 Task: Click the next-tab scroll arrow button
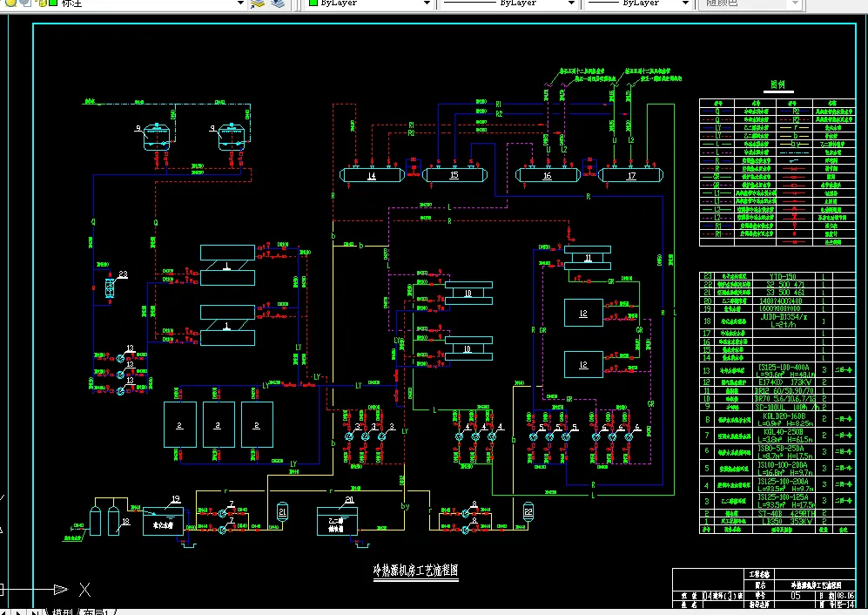coord(19,612)
